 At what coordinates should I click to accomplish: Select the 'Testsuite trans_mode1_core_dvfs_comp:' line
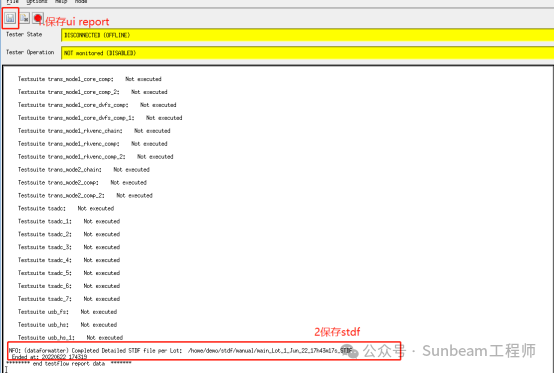(97, 105)
